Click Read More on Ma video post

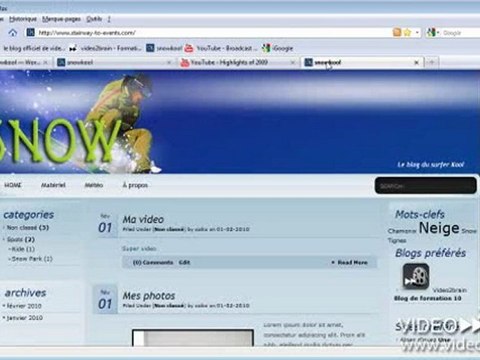point(352,262)
